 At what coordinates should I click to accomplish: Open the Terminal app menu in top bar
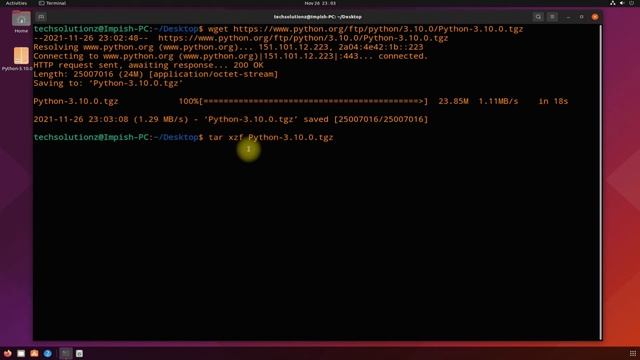pyautogui.click(x=52, y=3)
